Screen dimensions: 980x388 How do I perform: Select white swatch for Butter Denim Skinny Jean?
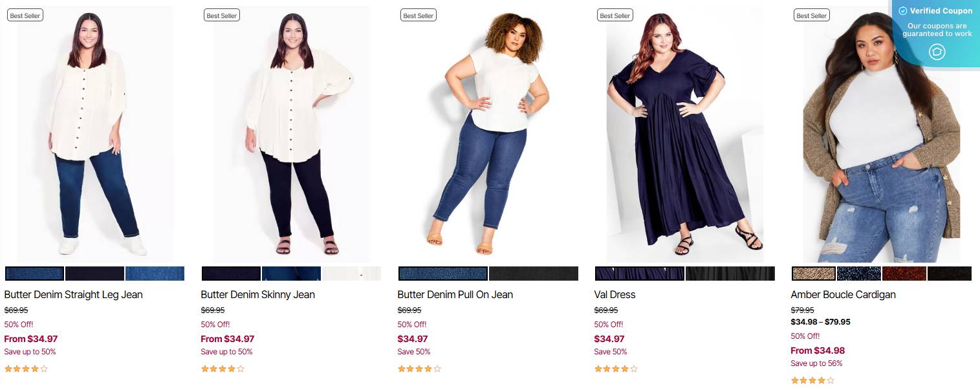tap(351, 274)
